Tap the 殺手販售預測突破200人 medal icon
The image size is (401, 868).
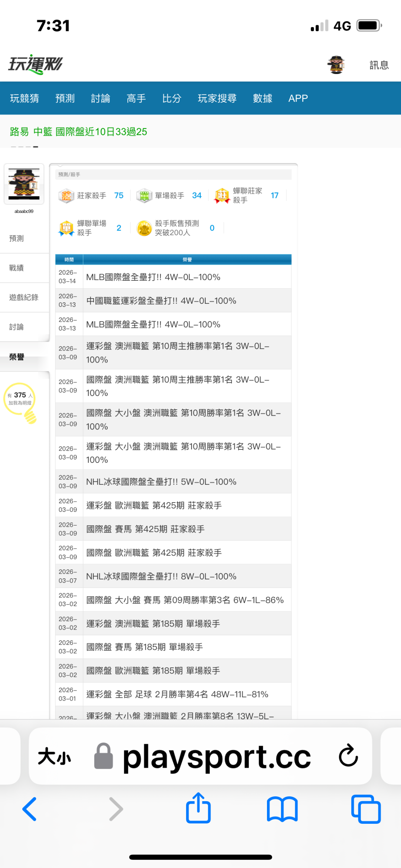tap(144, 228)
